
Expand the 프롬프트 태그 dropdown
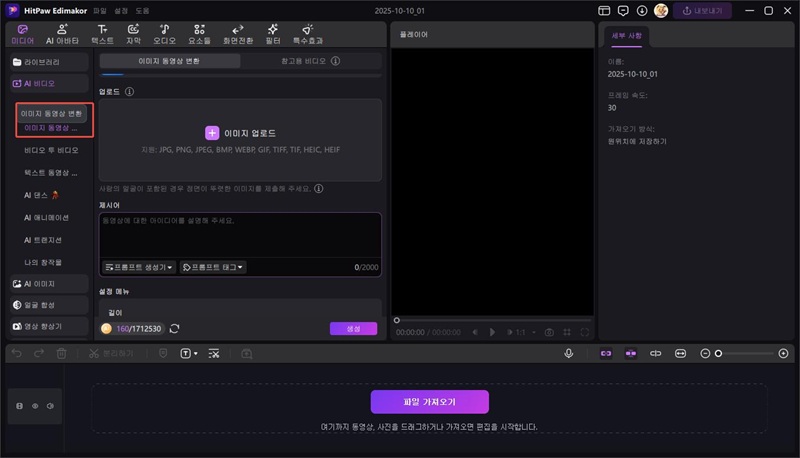tap(213, 267)
